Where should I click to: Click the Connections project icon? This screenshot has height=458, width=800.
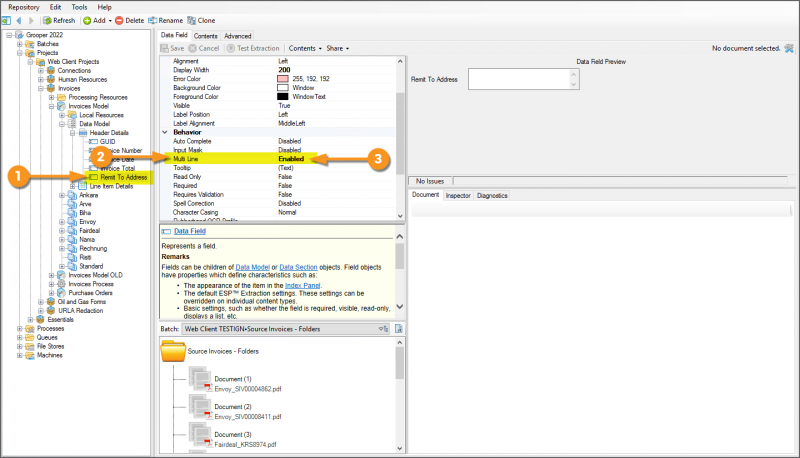pos(51,70)
